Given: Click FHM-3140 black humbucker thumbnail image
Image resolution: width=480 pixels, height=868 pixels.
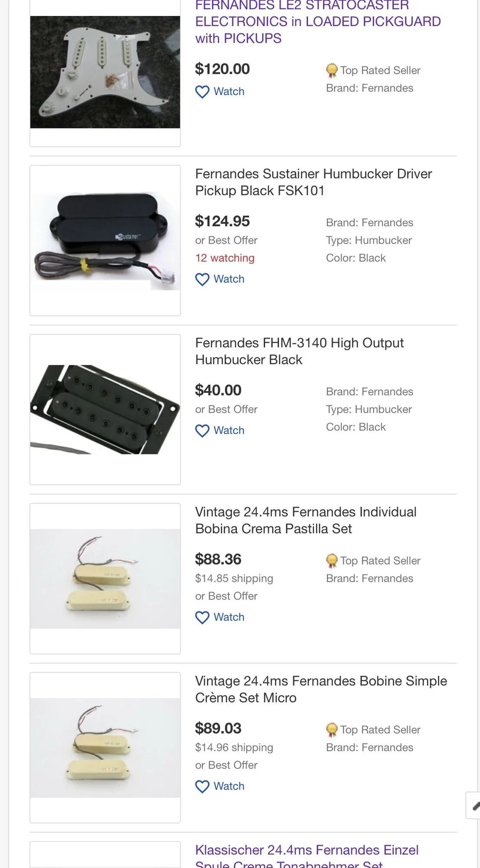Looking at the screenshot, I should tap(105, 409).
